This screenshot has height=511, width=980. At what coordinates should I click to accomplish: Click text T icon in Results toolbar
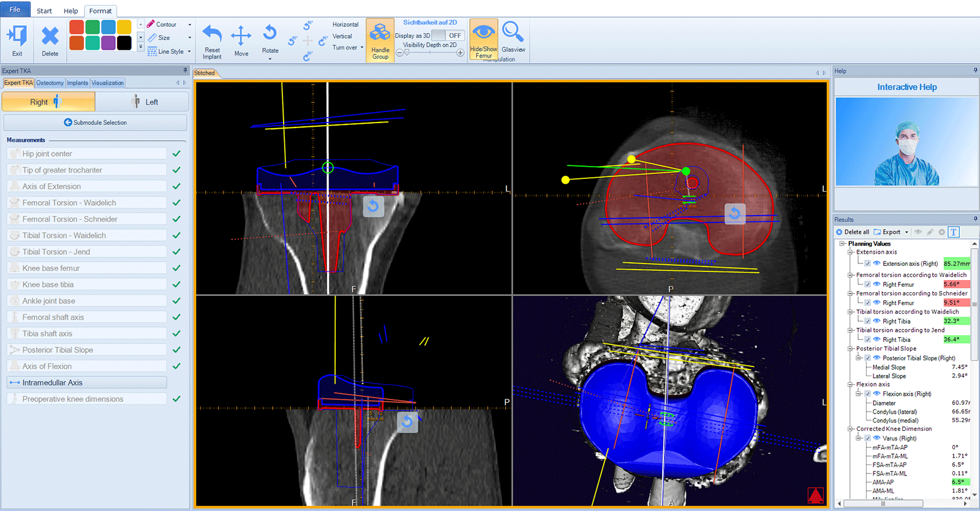tap(954, 232)
